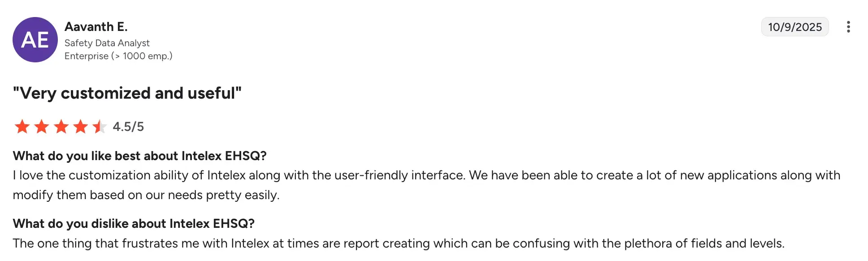Click the 4.5/5 rating score text

tap(128, 127)
